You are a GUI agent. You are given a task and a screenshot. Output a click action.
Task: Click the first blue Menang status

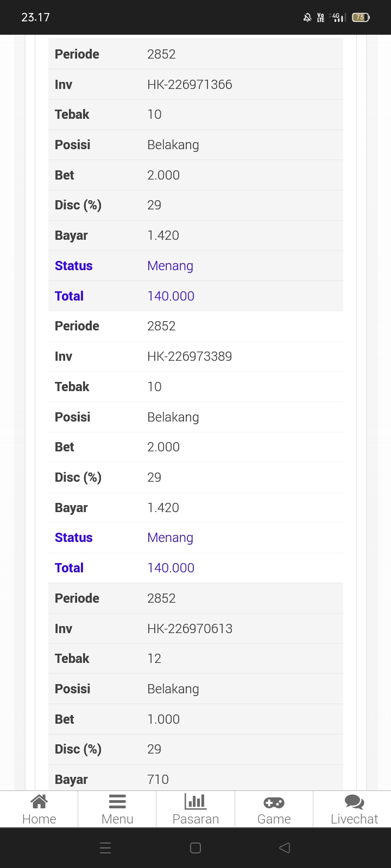170,266
